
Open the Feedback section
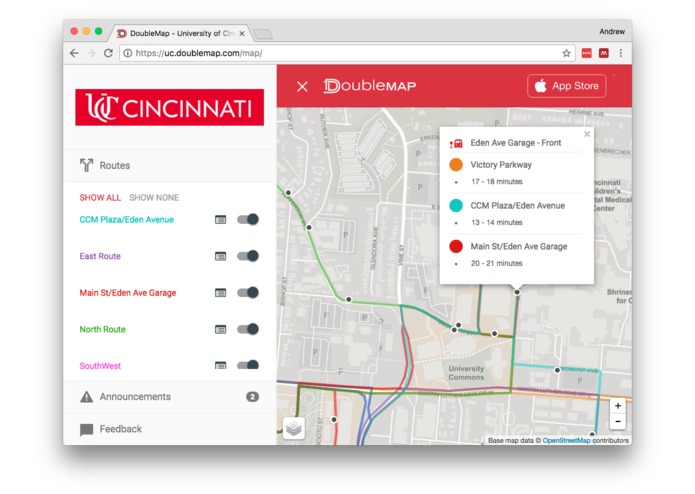(170, 429)
